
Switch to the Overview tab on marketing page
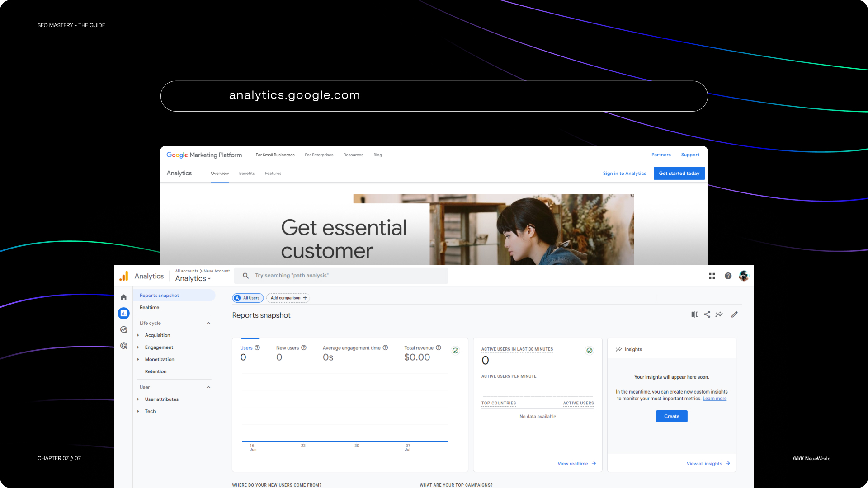pyautogui.click(x=220, y=174)
